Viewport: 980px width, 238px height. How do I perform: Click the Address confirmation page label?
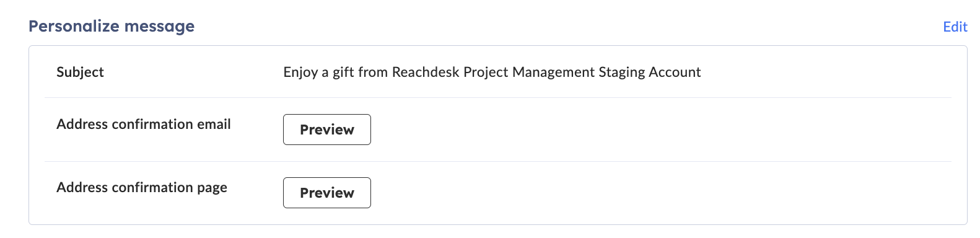point(142,188)
